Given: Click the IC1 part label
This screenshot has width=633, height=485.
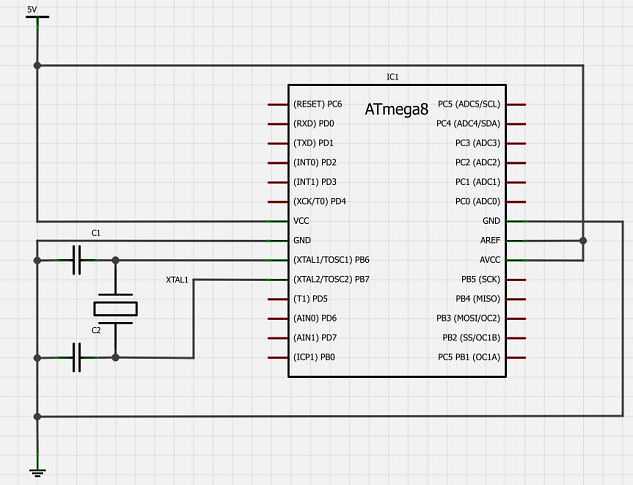Looking at the screenshot, I should 392,77.
